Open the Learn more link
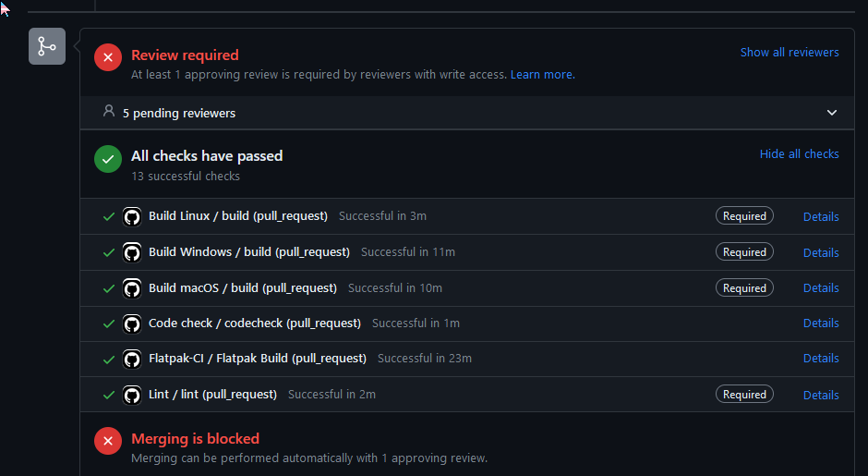 [542, 75]
